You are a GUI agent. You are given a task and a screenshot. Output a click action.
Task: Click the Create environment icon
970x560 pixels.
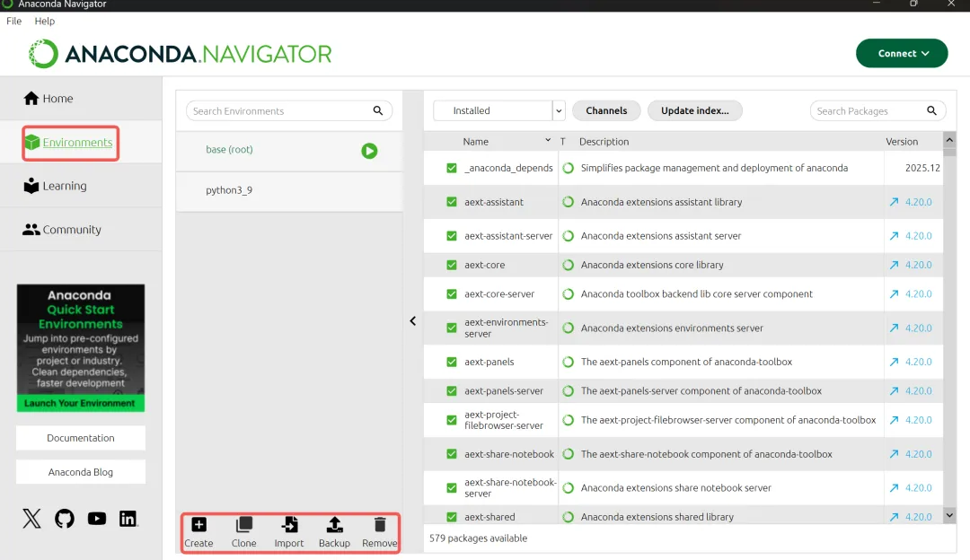tap(198, 525)
